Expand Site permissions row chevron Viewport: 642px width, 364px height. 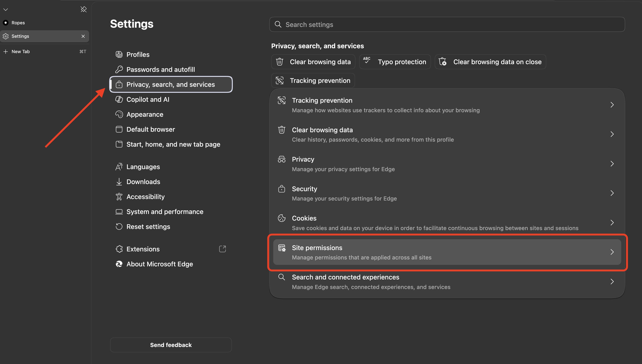click(612, 252)
